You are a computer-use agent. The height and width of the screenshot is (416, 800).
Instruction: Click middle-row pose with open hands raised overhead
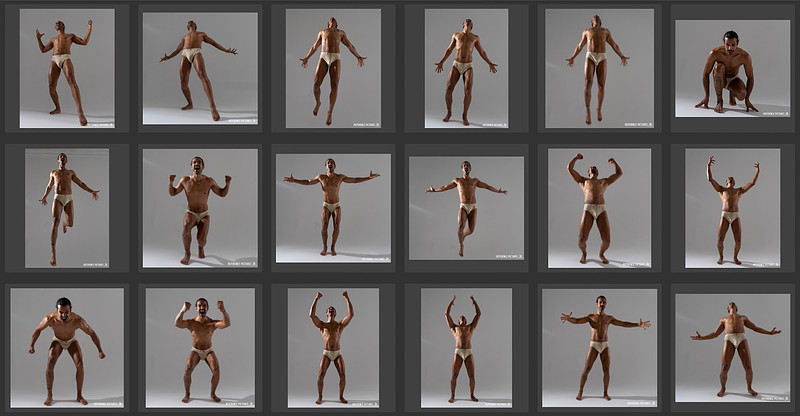click(732, 208)
